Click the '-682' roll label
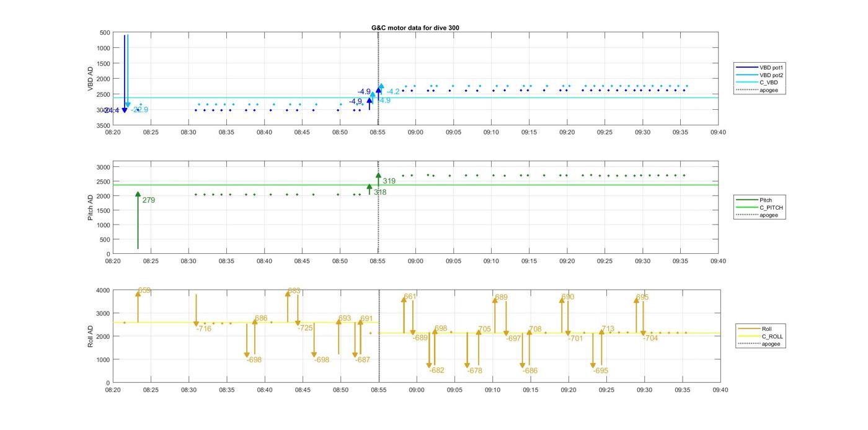868x430 pixels. coord(436,370)
